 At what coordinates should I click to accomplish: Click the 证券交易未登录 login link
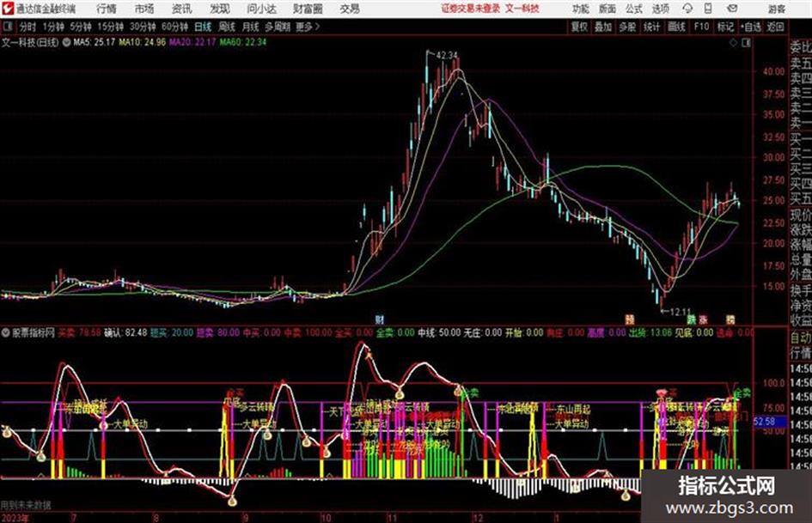471,9
